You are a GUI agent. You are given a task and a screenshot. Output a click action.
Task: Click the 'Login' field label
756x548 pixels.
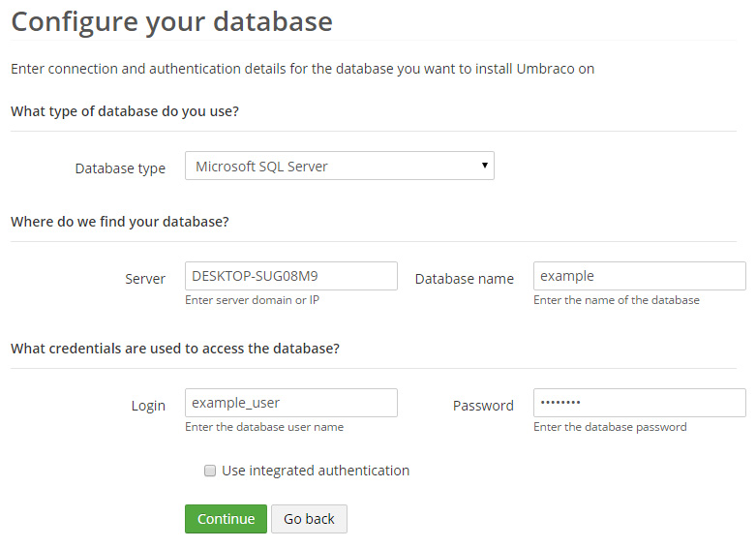[148, 406]
